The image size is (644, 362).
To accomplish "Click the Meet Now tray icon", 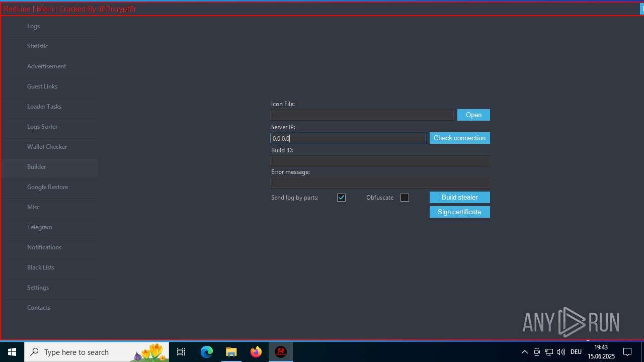I will pyautogui.click(x=537, y=352).
